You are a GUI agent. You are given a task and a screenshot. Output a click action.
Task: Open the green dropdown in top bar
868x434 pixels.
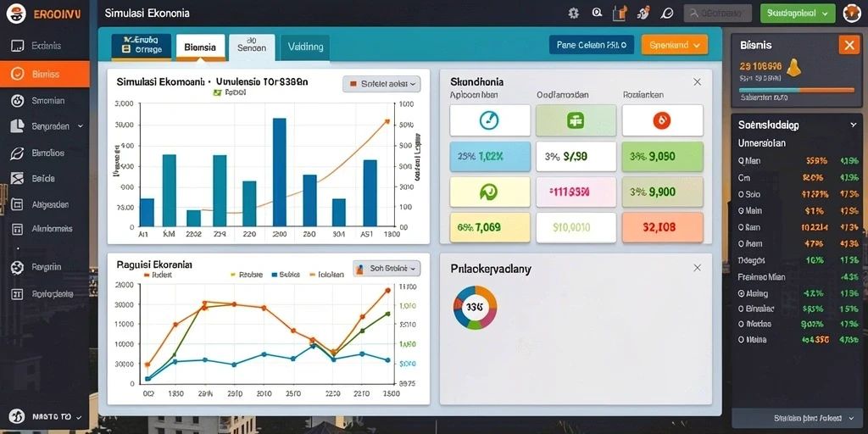[798, 13]
